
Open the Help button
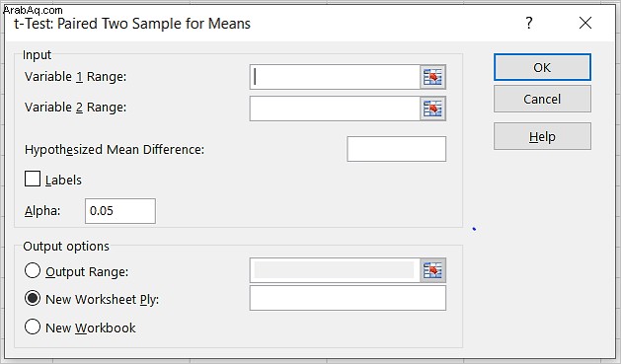pyautogui.click(x=542, y=136)
